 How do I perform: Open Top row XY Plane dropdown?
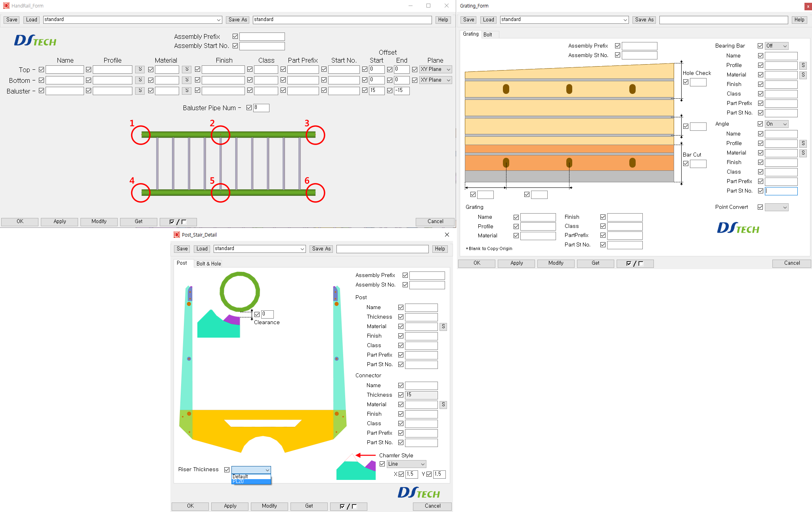pyautogui.click(x=436, y=69)
